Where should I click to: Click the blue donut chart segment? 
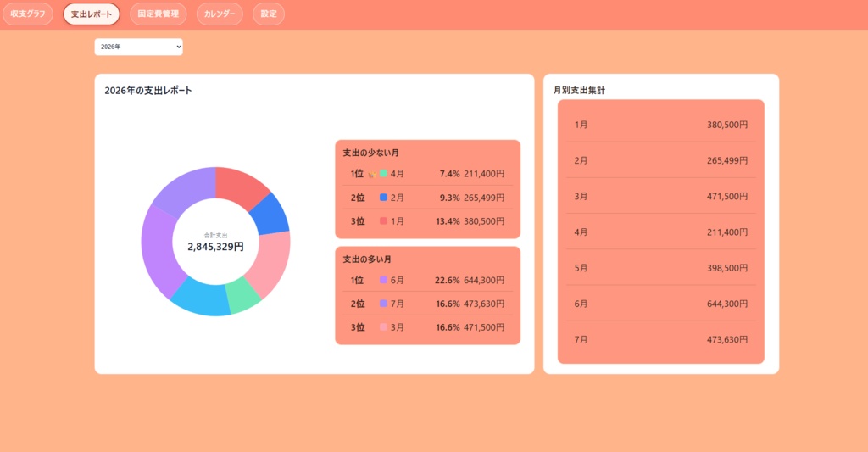(x=270, y=213)
